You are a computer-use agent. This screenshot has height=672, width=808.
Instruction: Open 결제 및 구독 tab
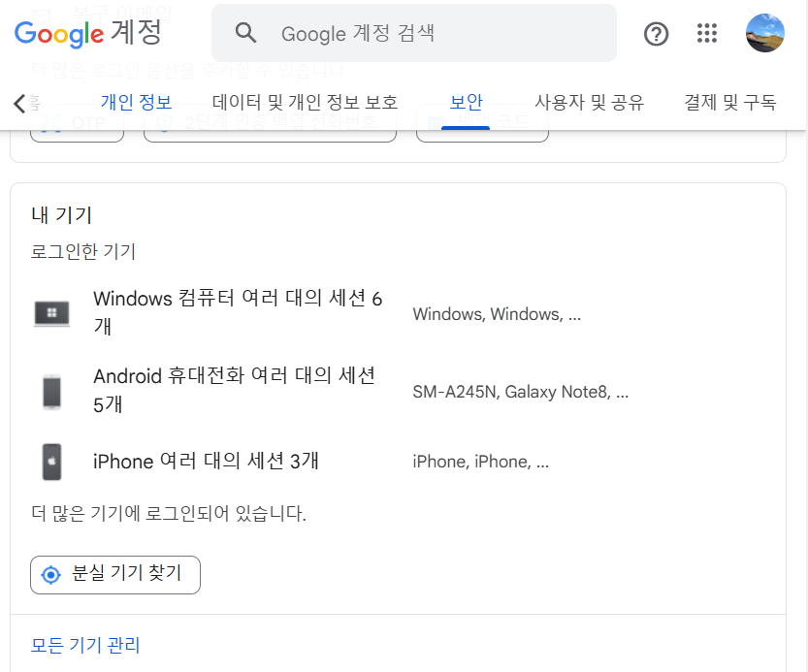(x=729, y=102)
